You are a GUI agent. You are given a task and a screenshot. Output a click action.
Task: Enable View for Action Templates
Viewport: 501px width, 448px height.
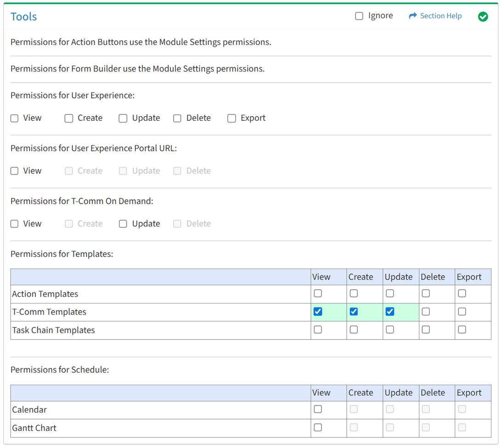[318, 293]
